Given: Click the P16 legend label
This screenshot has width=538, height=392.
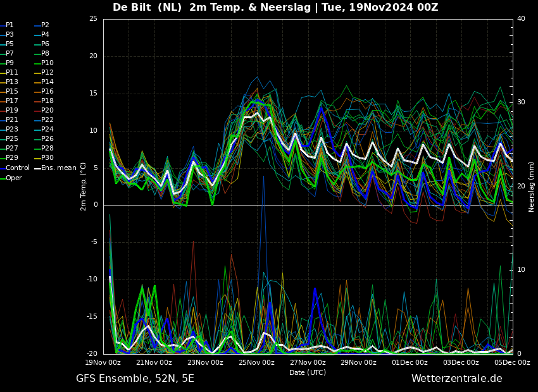Looking at the screenshot, I should pyautogui.click(x=44, y=91).
